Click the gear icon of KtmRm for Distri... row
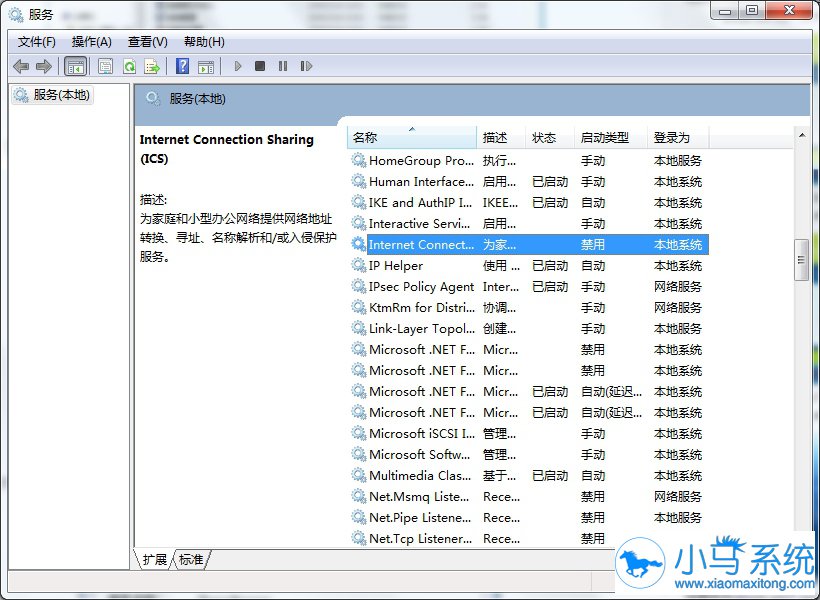The width and height of the screenshot is (820, 600). [359, 307]
